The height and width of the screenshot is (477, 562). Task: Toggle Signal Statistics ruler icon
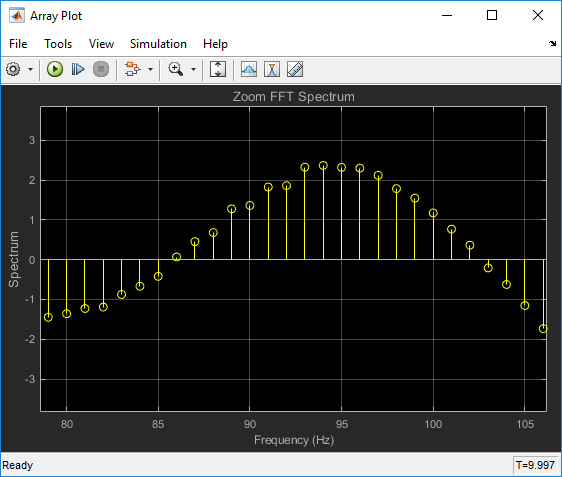click(x=295, y=69)
